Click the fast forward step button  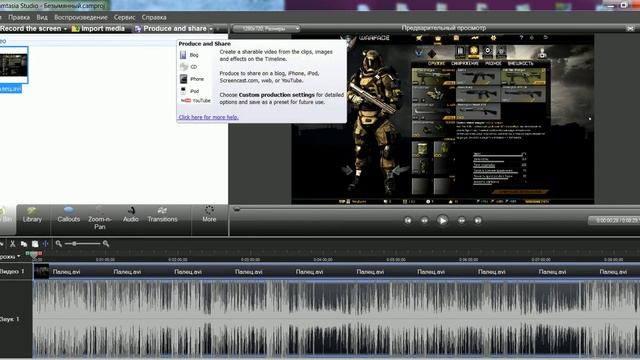point(462,220)
